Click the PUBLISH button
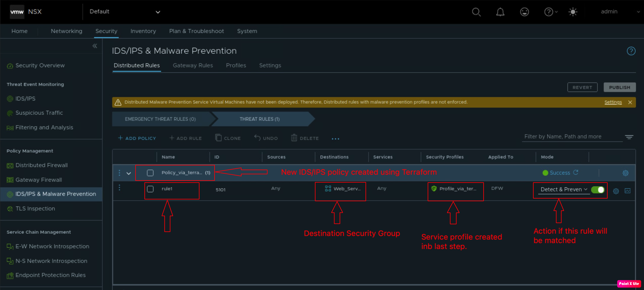644x290 pixels. [x=620, y=87]
